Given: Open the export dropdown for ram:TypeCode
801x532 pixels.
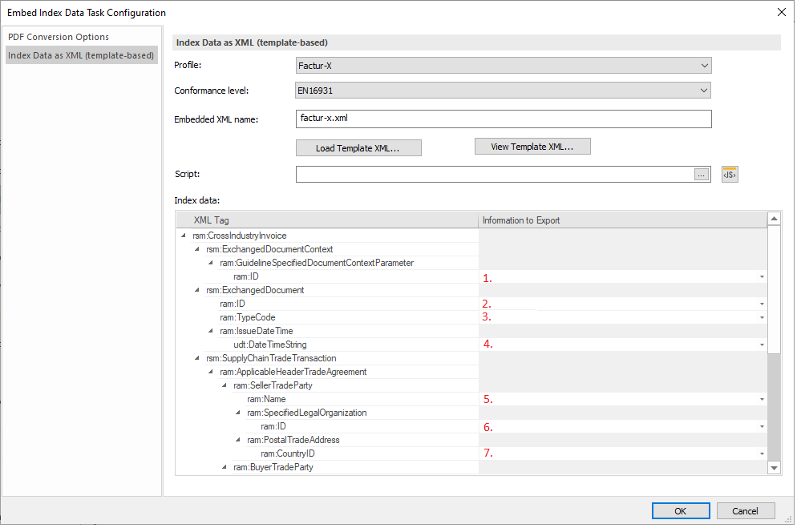Looking at the screenshot, I should (763, 316).
